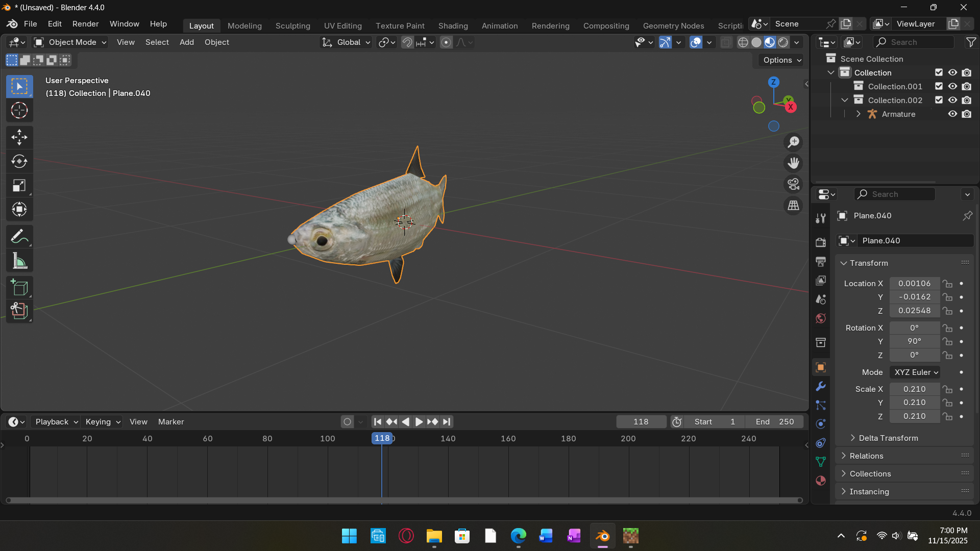980x551 pixels.
Task: Click the timeline horizontal scrollbar
Action: click(x=404, y=500)
